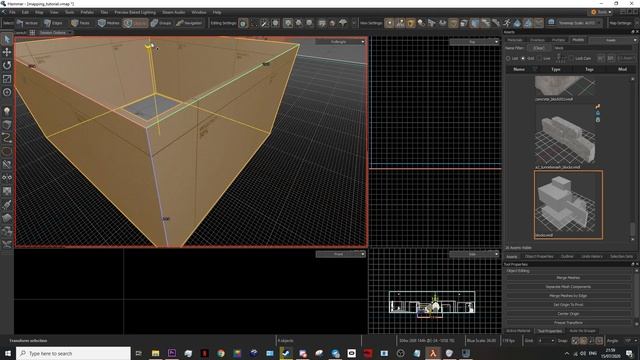The width and height of the screenshot is (640, 360).
Task: Click the house icon beside Lightmap Scale
Action: [x=551, y=22]
